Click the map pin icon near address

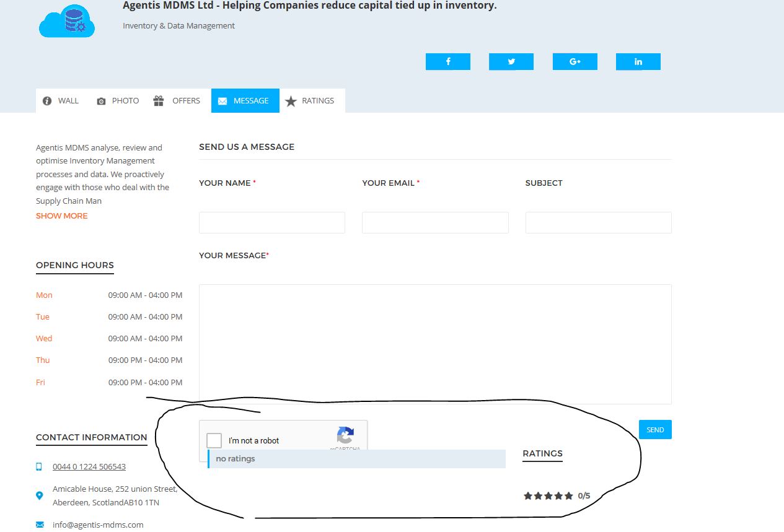click(40, 495)
